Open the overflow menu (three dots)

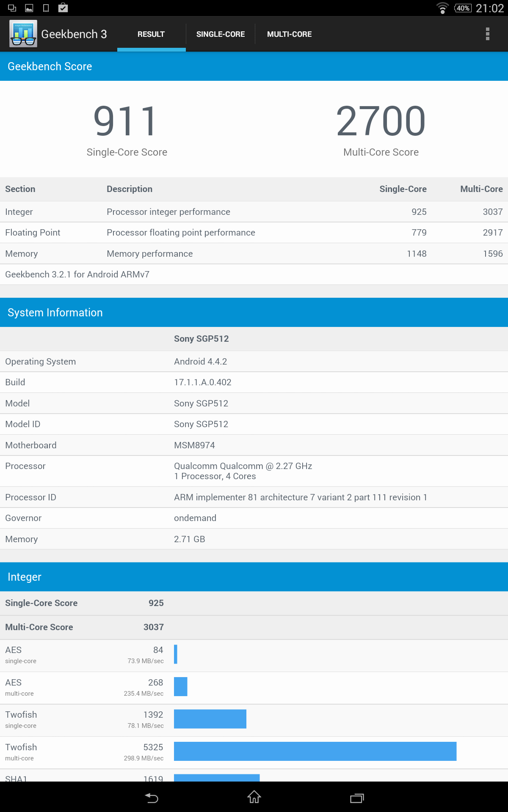pos(488,34)
